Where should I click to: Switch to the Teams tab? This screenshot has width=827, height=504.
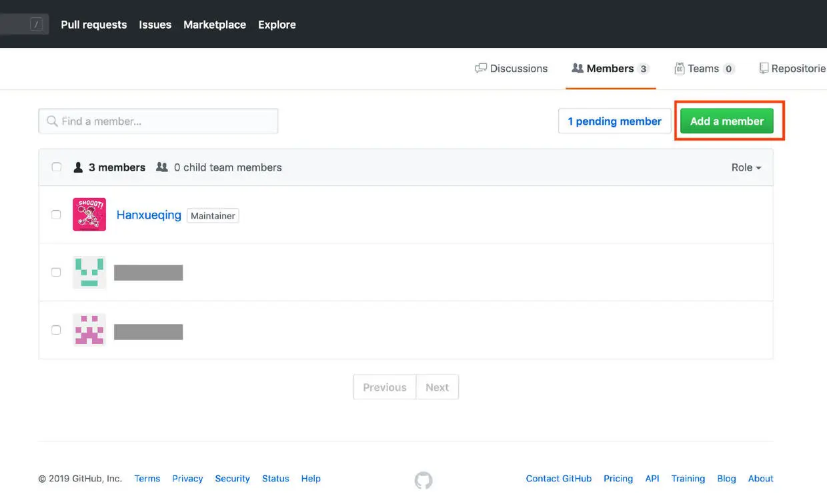[x=704, y=69]
